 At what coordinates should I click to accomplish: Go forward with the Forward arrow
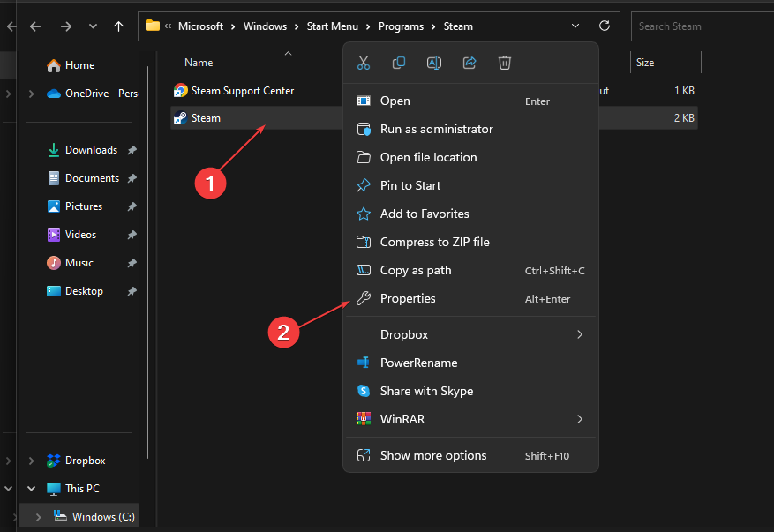point(65,26)
